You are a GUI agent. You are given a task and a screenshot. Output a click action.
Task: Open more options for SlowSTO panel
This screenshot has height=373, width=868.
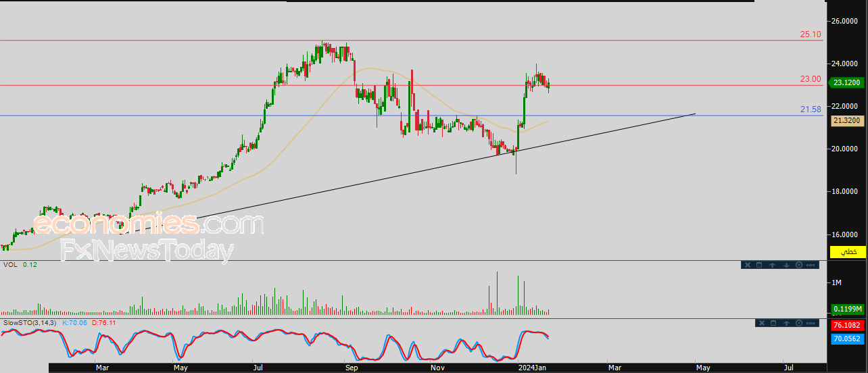pyautogui.click(x=811, y=323)
